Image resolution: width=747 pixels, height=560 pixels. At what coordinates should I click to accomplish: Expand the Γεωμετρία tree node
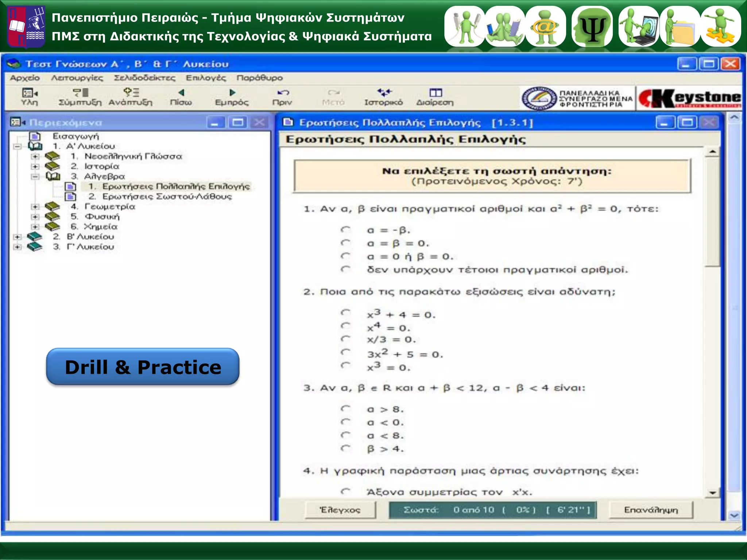(35, 207)
